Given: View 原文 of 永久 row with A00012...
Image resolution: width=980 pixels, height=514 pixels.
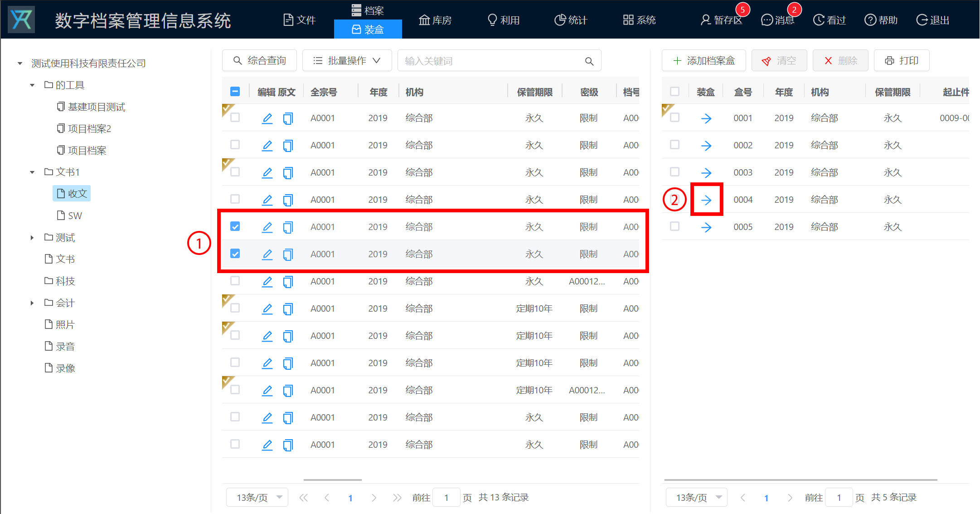Looking at the screenshot, I should (x=288, y=282).
